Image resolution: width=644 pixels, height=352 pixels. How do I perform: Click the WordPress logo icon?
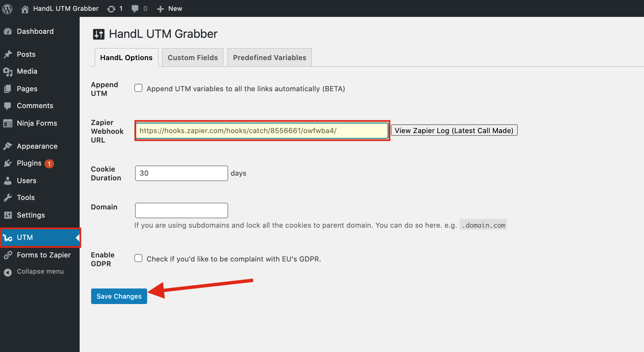pos(7,9)
